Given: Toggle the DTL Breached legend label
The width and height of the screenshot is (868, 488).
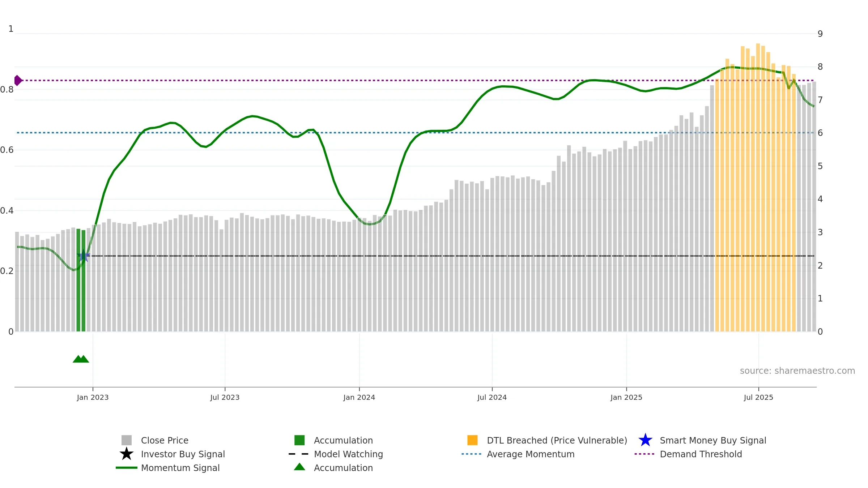Looking at the screenshot, I should [x=557, y=440].
